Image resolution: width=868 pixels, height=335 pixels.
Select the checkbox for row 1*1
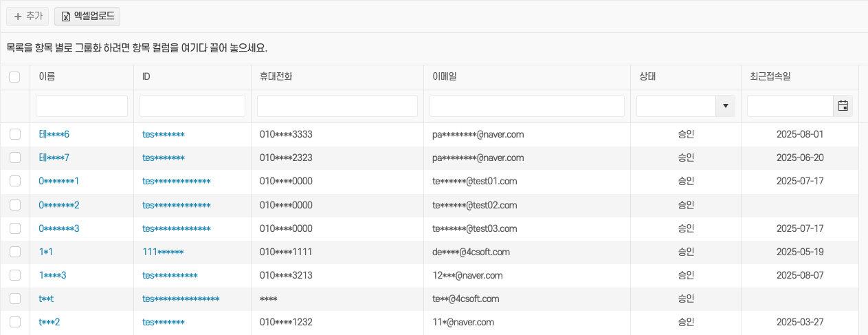(14, 252)
